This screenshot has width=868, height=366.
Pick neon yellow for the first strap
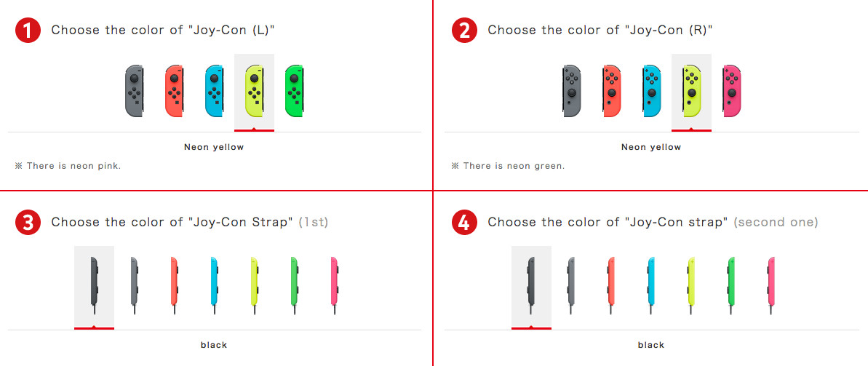pos(253,286)
